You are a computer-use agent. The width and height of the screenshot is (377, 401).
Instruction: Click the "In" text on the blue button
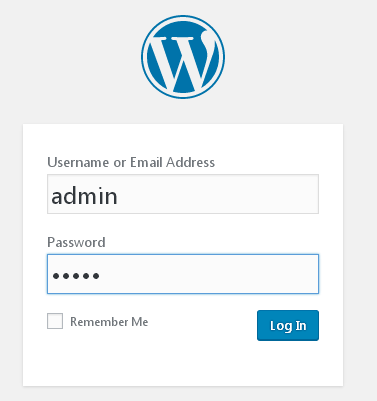301,325
